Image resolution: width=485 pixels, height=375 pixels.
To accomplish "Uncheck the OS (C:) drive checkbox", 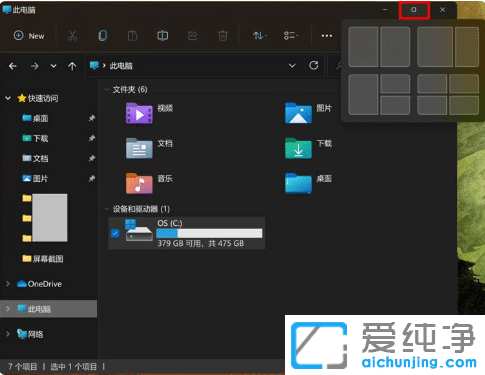I will coord(115,233).
